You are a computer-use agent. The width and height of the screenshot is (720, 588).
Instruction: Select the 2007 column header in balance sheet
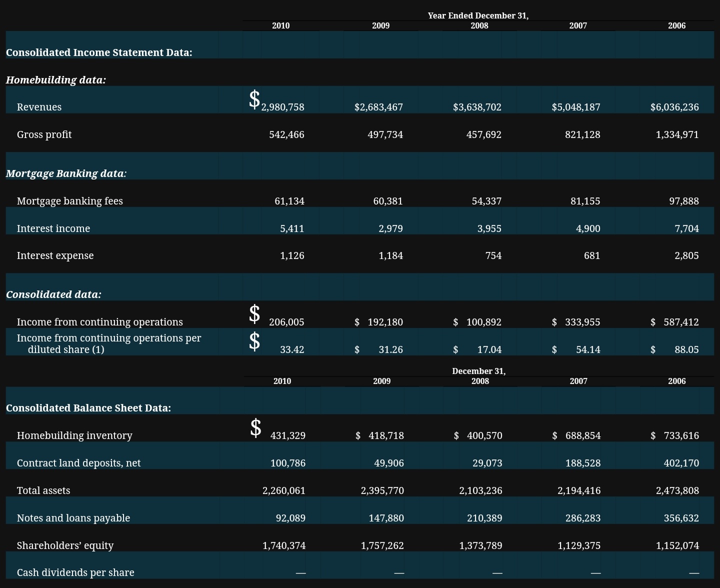click(578, 381)
